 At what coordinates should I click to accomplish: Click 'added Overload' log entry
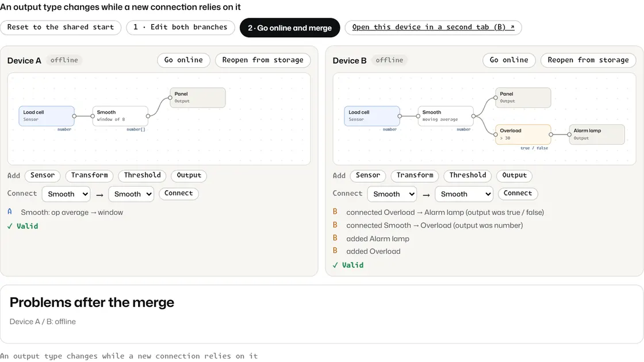tap(373, 251)
